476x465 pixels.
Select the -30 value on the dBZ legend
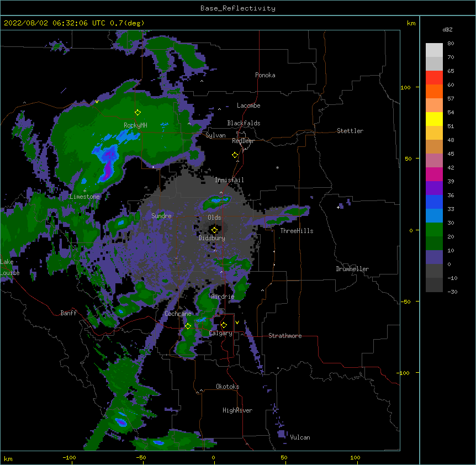coord(452,292)
